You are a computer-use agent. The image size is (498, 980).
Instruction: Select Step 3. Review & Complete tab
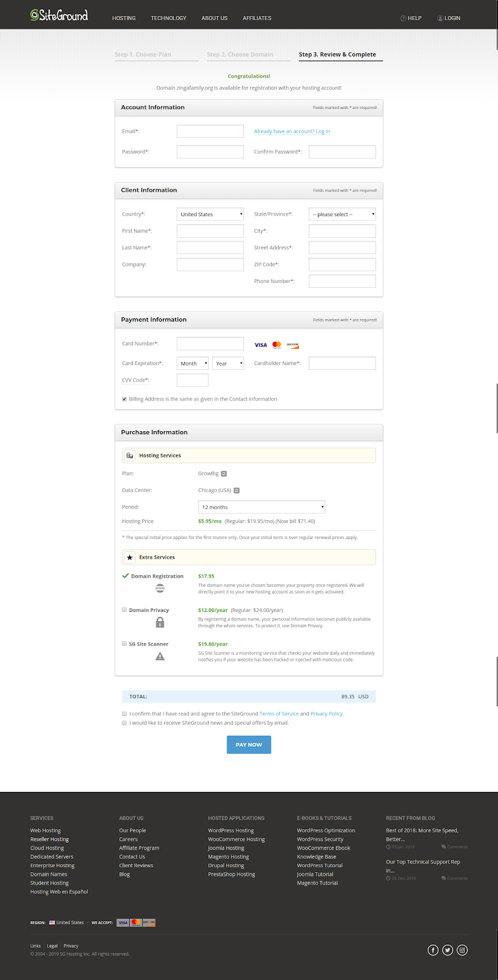pyautogui.click(x=341, y=55)
